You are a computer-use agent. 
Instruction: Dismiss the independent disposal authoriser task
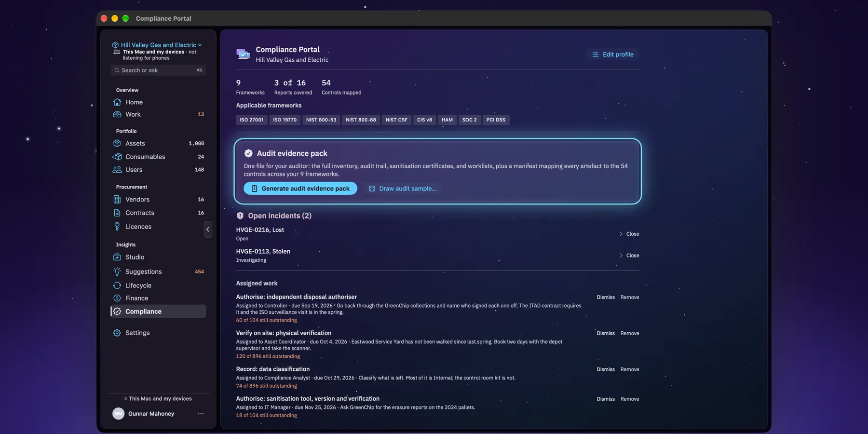click(x=606, y=297)
